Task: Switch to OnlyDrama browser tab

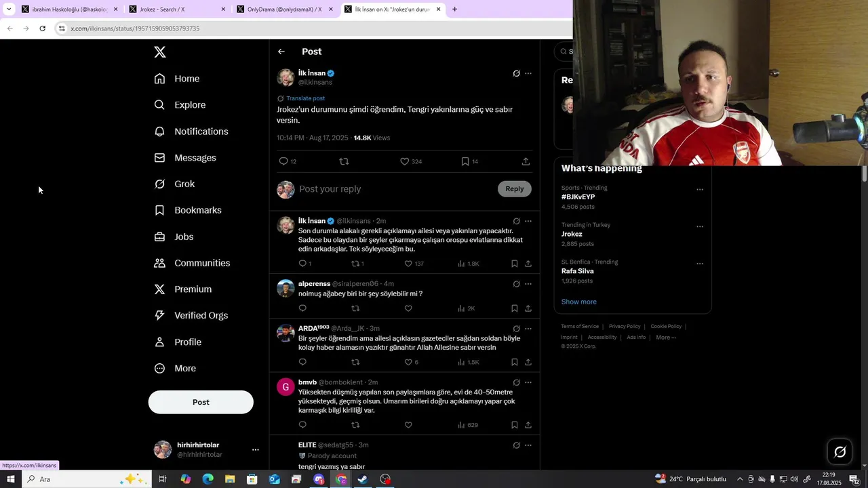Action: (x=285, y=9)
